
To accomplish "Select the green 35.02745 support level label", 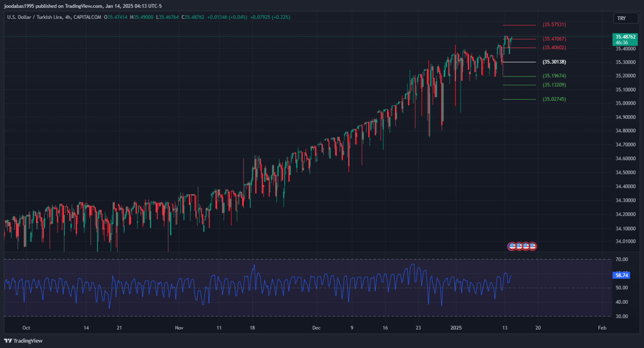I will (554, 99).
